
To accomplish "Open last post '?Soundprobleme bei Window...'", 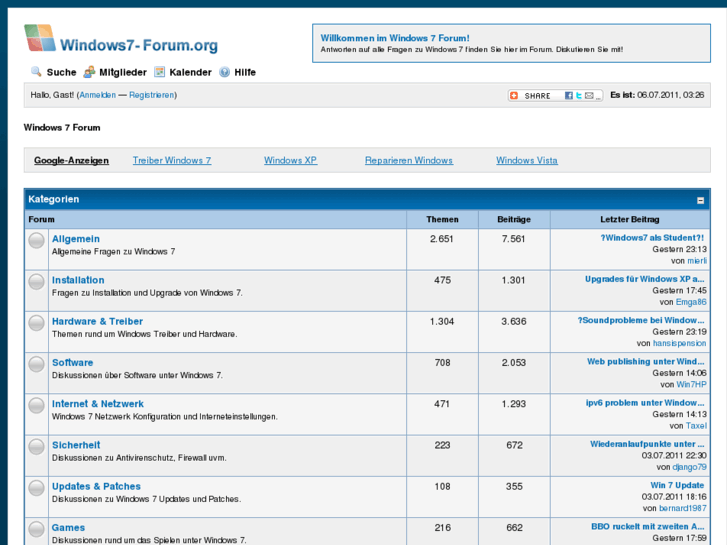I will pos(641,321).
